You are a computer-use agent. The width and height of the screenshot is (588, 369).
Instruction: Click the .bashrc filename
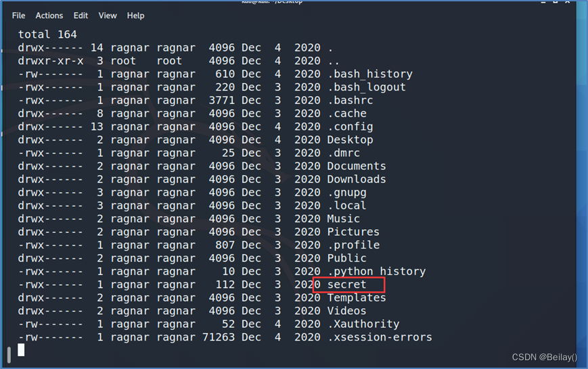click(x=350, y=100)
